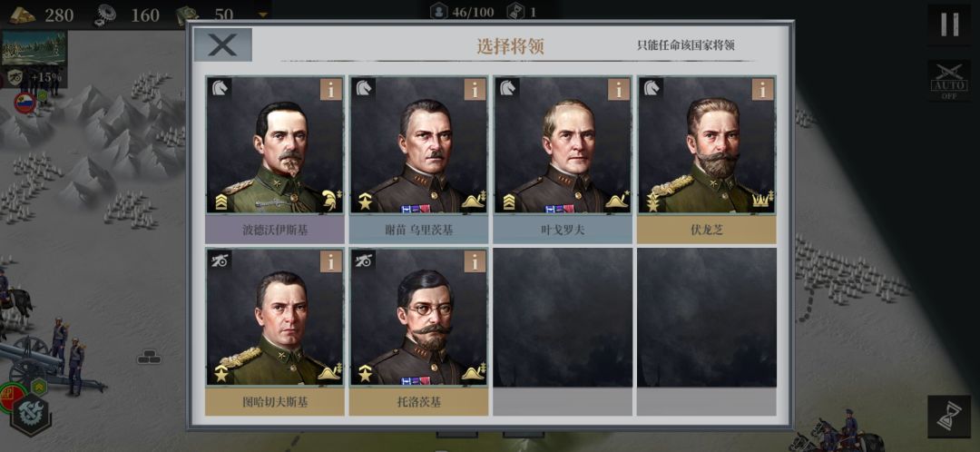Open info for general 波德沃伊斯基
This screenshot has height=452, width=980.
point(331,89)
